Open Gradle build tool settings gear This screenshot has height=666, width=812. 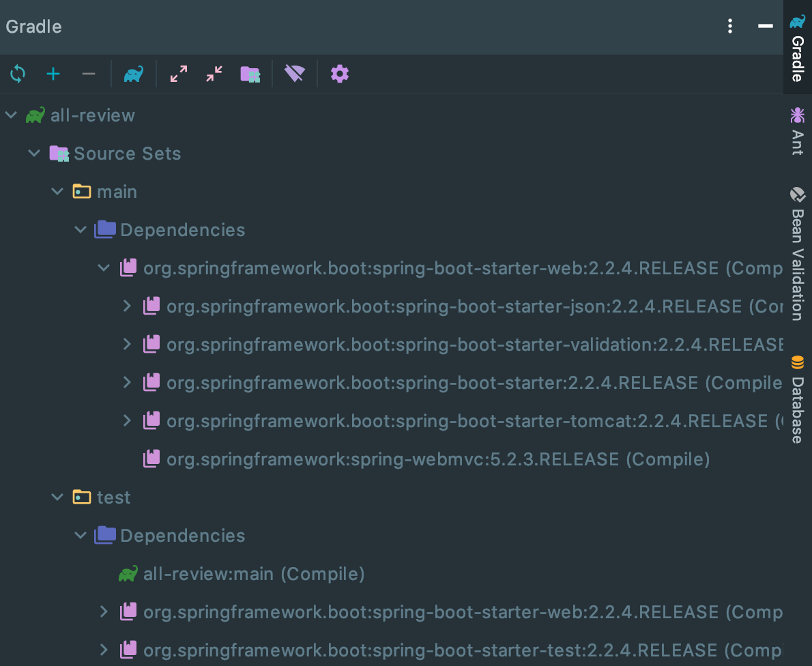[340, 74]
